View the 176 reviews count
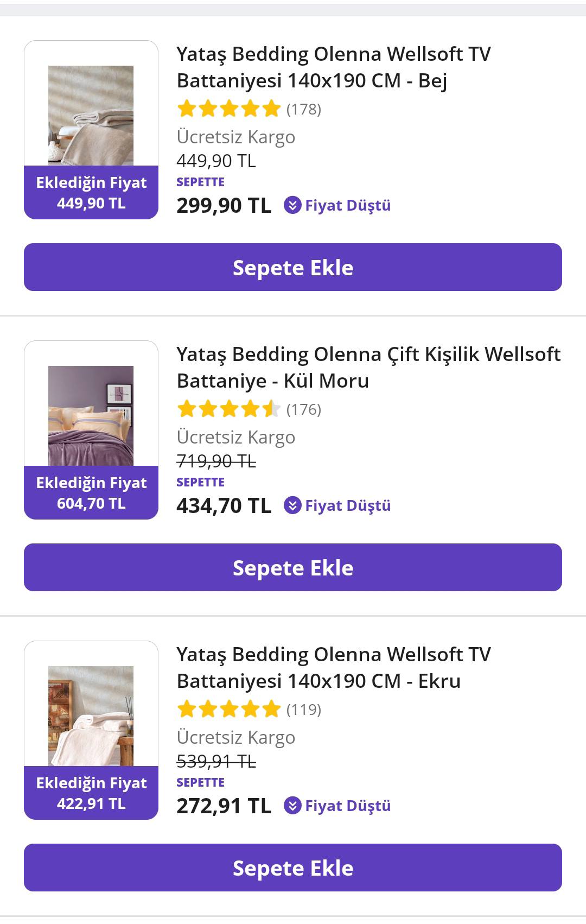The image size is (586, 924). [304, 410]
